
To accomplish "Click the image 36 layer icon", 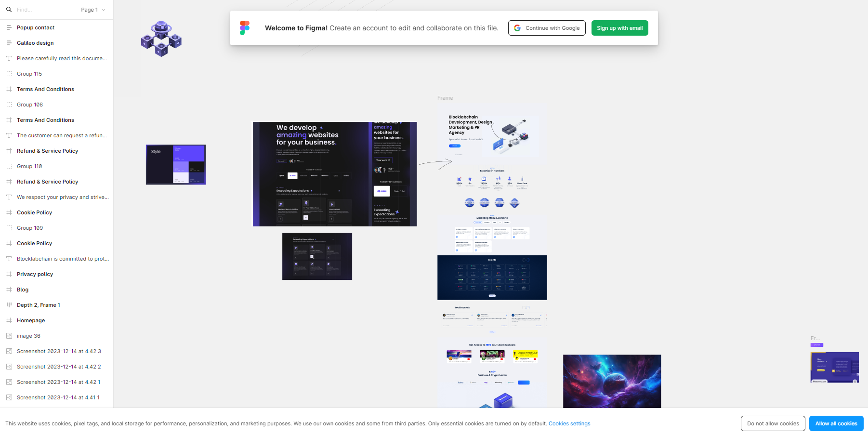I will 9,336.
